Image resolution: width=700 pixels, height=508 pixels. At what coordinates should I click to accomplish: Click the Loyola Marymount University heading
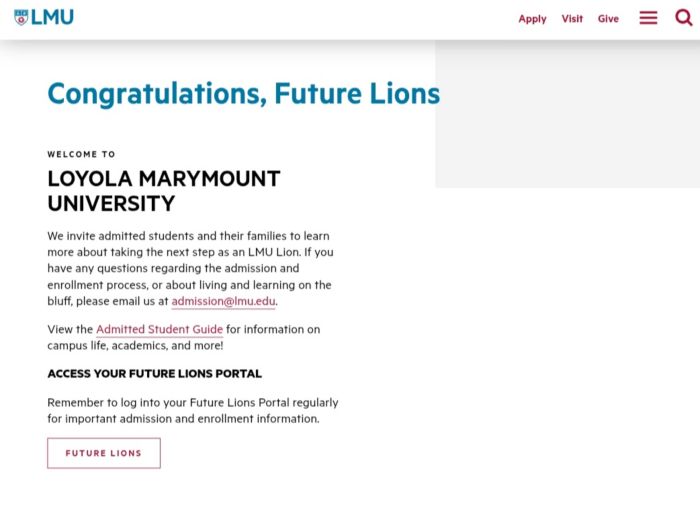pyautogui.click(x=163, y=191)
